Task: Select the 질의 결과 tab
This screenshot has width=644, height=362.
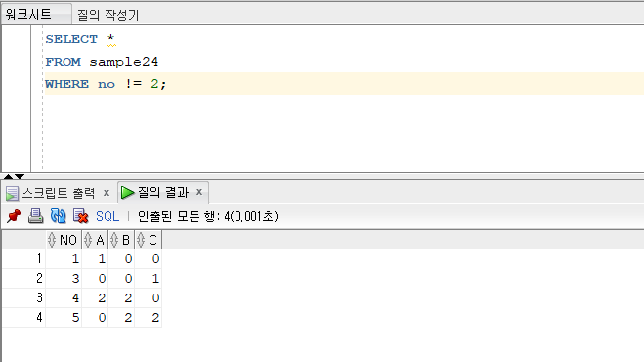Action: (163, 192)
